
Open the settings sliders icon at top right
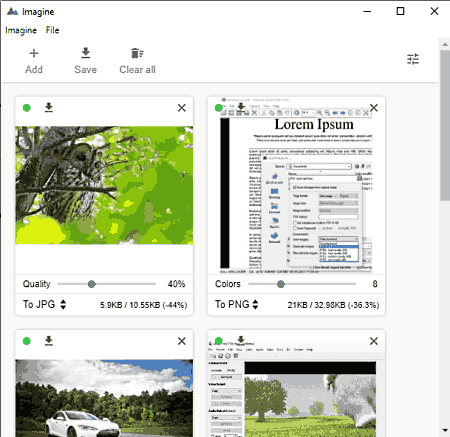pos(413,59)
